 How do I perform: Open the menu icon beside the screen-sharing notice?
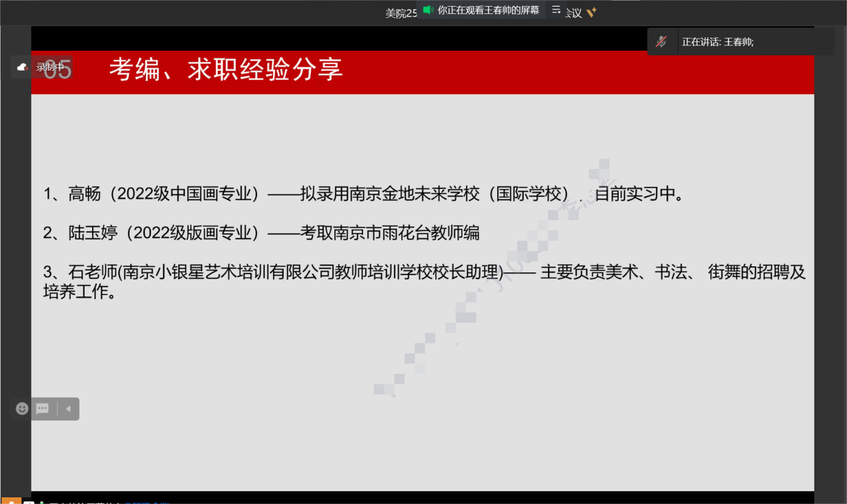556,10
